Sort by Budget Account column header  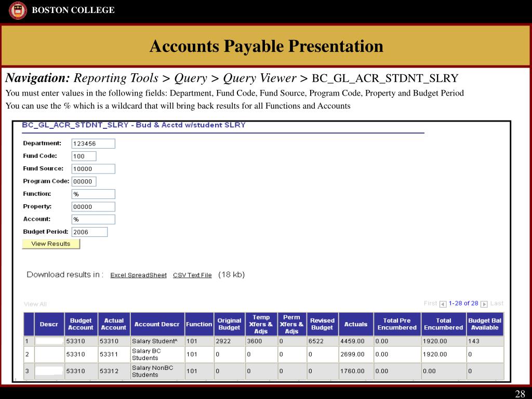click(81, 324)
